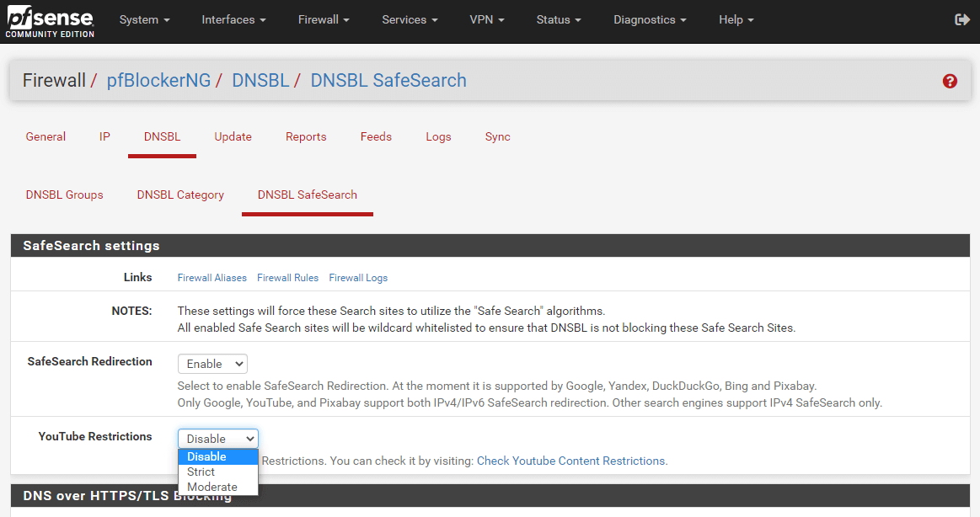The width and height of the screenshot is (980, 517).
Task: Select the DNSBL Groups sub-tab
Action: (65, 195)
